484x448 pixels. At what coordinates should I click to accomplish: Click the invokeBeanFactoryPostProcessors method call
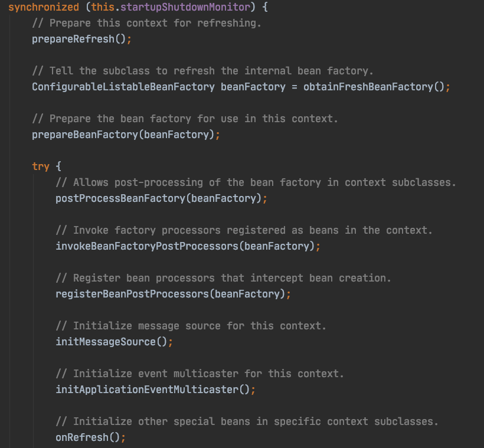click(x=146, y=246)
